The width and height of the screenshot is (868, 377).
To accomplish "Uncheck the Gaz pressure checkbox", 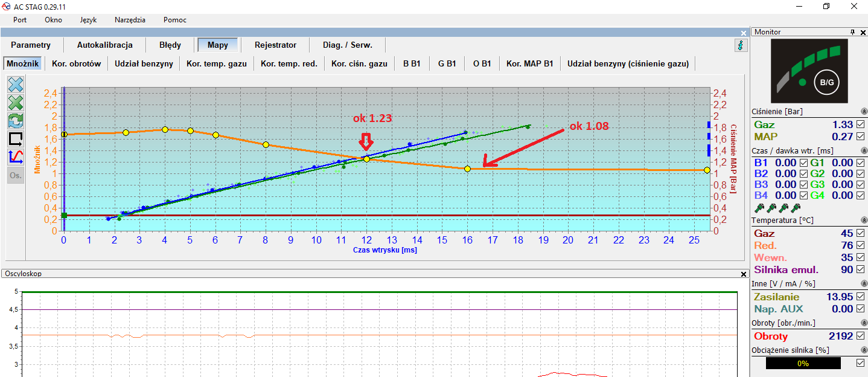I will (860, 124).
